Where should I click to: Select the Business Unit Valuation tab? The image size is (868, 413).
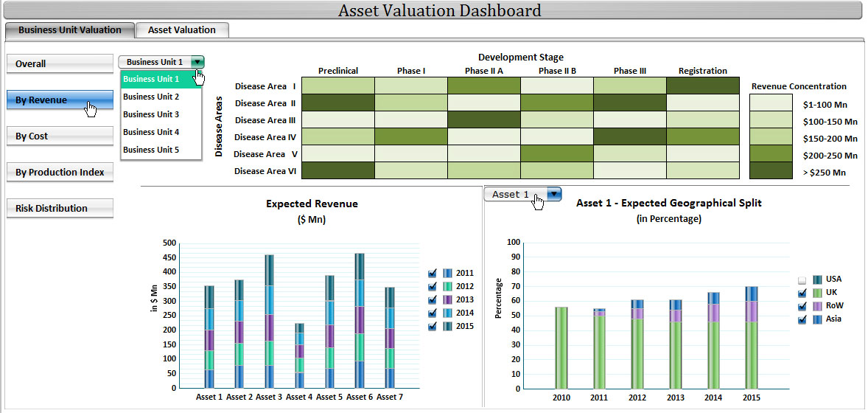pyautogui.click(x=69, y=30)
